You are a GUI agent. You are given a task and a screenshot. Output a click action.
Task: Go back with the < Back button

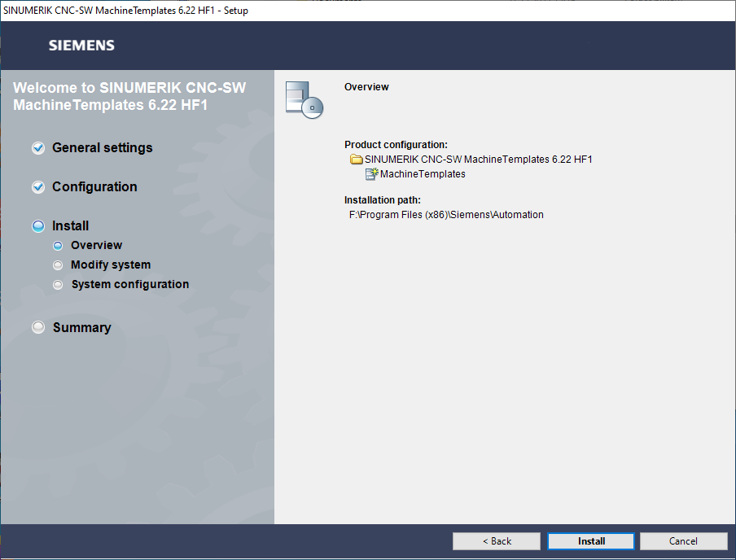pos(497,541)
